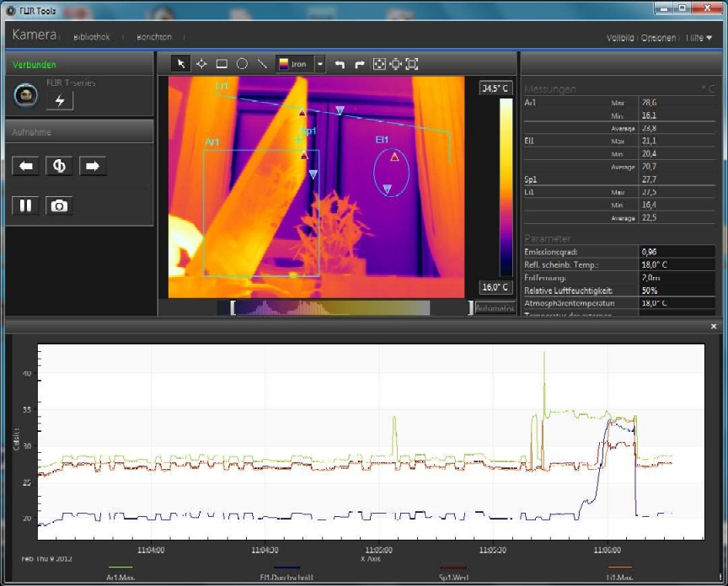Click the Optionen link

pyautogui.click(x=657, y=38)
